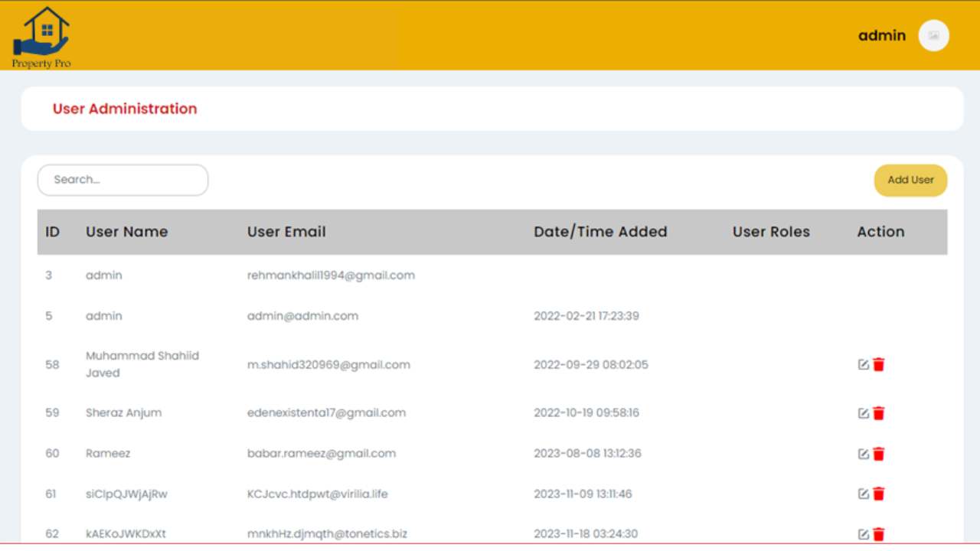Click the User Roles column header
Image resolution: width=980 pixels, height=551 pixels.
[771, 232]
